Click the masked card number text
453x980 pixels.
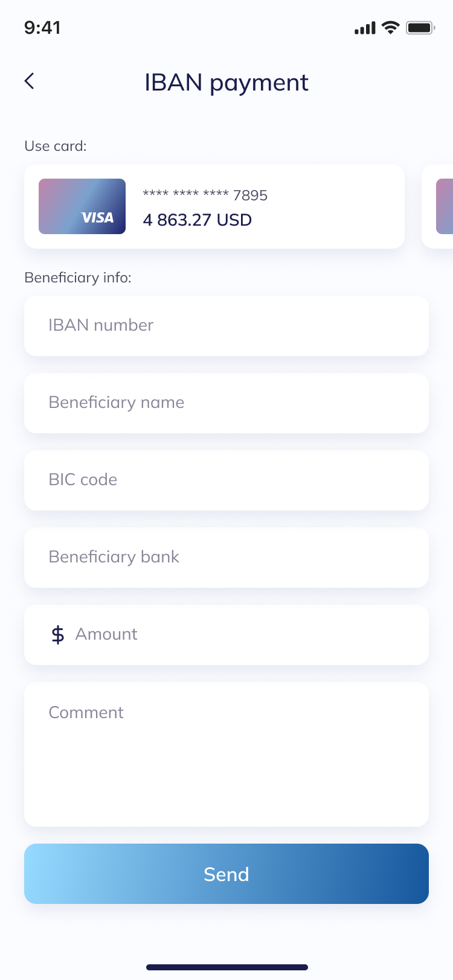(x=205, y=195)
